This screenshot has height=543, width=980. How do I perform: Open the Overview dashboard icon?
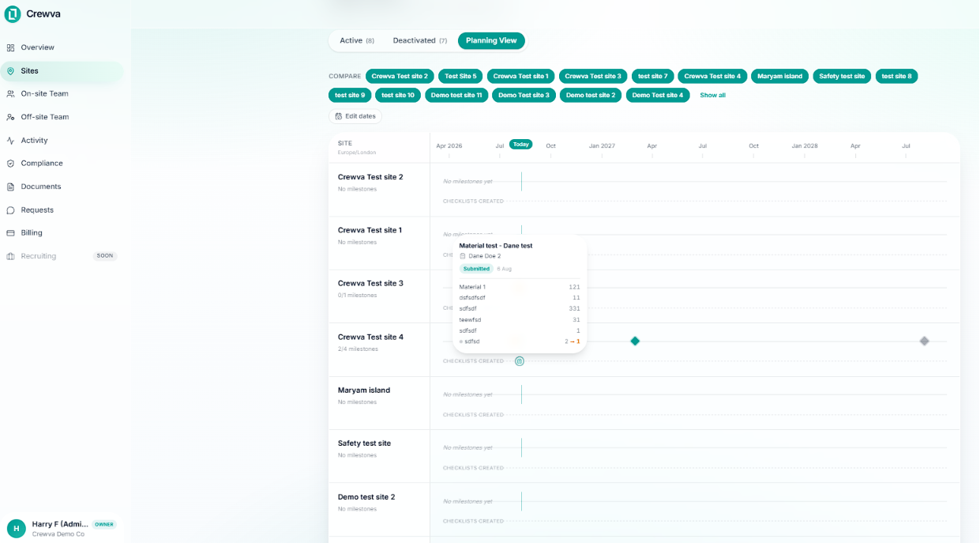pyautogui.click(x=10, y=47)
